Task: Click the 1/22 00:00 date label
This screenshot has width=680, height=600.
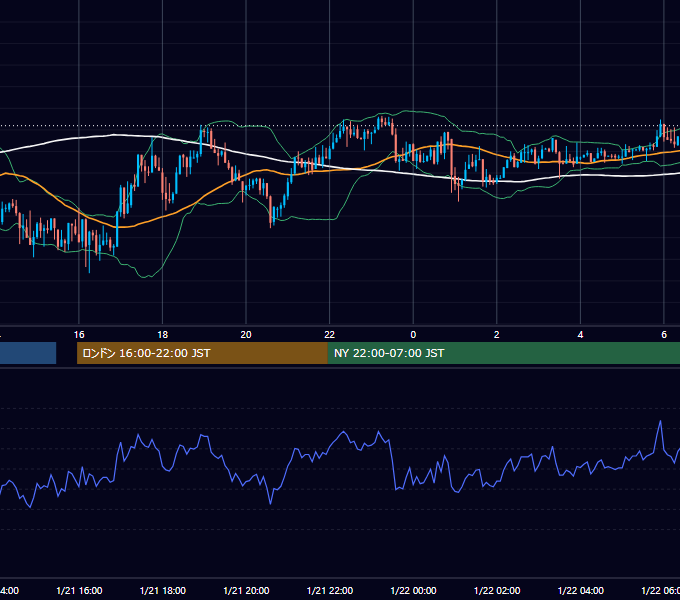Action: click(x=413, y=590)
